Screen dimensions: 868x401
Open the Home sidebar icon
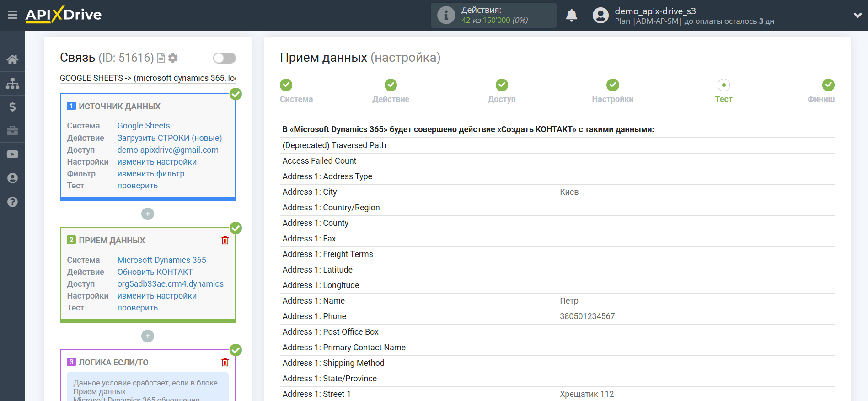pyautogui.click(x=12, y=59)
